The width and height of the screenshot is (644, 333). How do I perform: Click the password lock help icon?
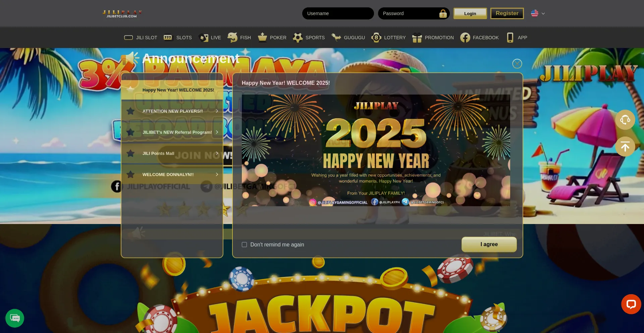point(443,13)
